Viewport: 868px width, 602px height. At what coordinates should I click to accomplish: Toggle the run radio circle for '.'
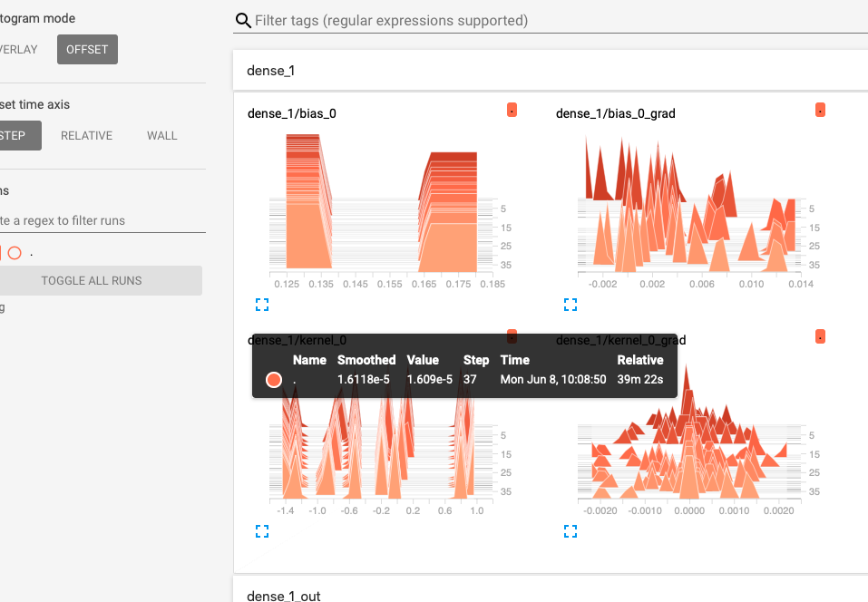click(15, 253)
